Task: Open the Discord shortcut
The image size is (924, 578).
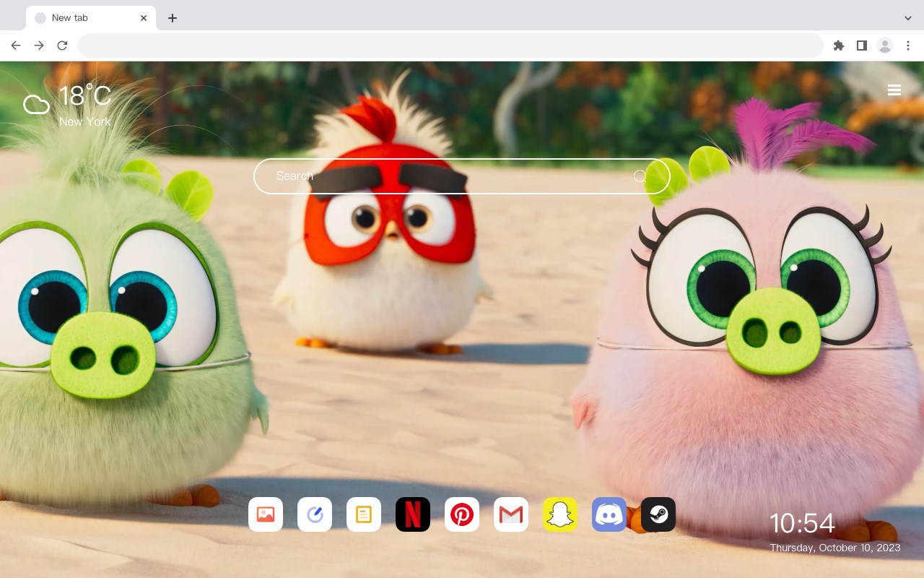Action: tap(609, 514)
